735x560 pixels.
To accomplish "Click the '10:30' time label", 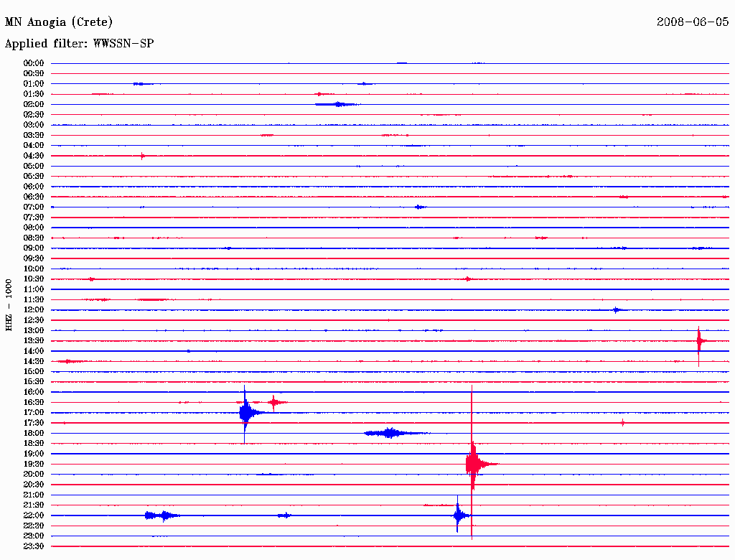I will tap(34, 279).
